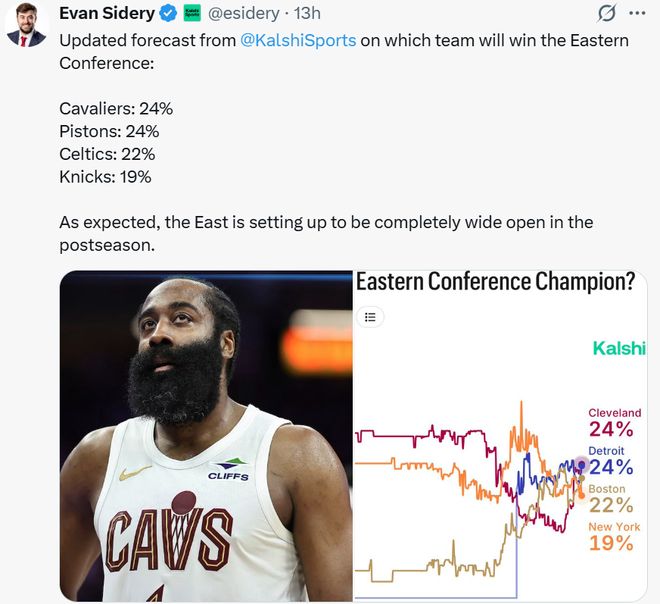Click the highlighted purple Detroit endpoint dot

tap(583, 464)
